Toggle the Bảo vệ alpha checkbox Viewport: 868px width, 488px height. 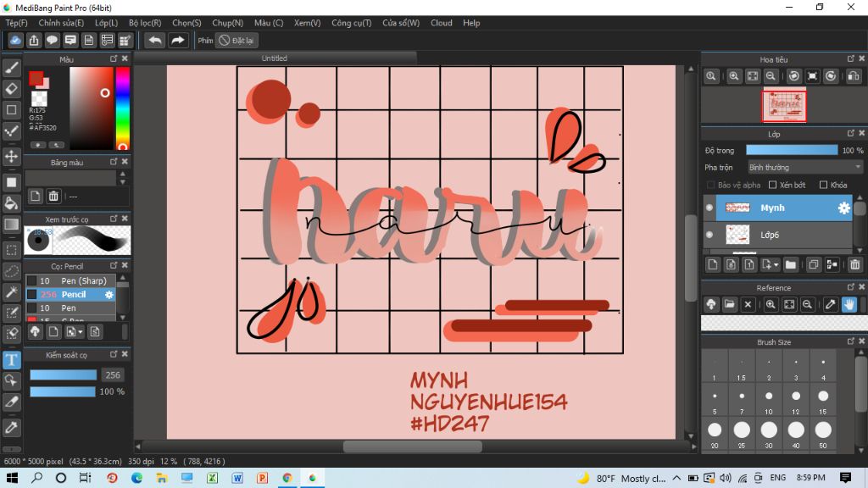(x=711, y=185)
